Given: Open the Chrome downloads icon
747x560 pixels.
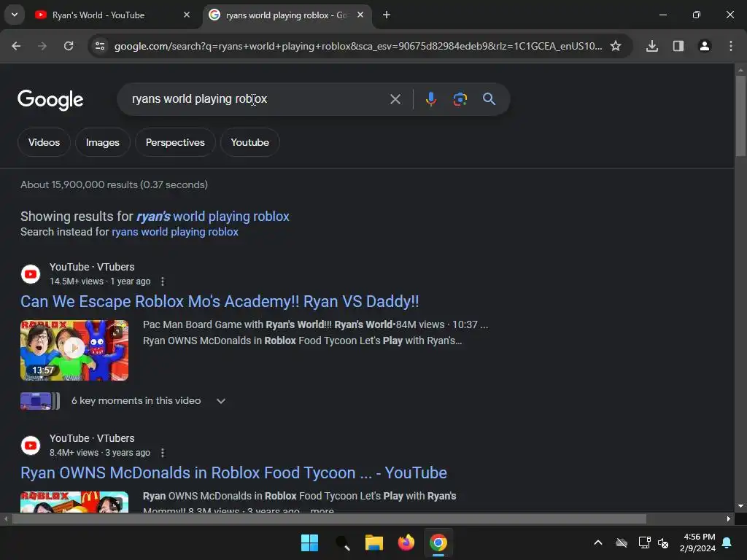Looking at the screenshot, I should pos(652,46).
